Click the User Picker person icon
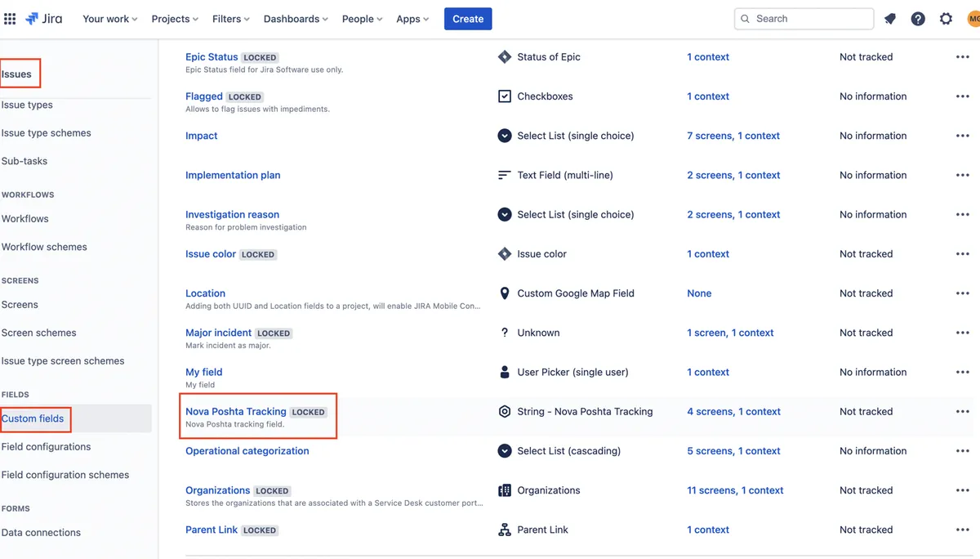 (505, 372)
